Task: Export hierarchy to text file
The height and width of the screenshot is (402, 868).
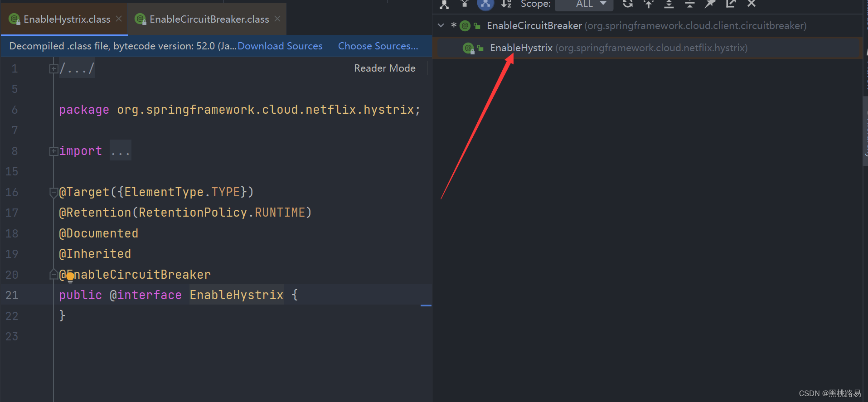Action: click(731, 4)
